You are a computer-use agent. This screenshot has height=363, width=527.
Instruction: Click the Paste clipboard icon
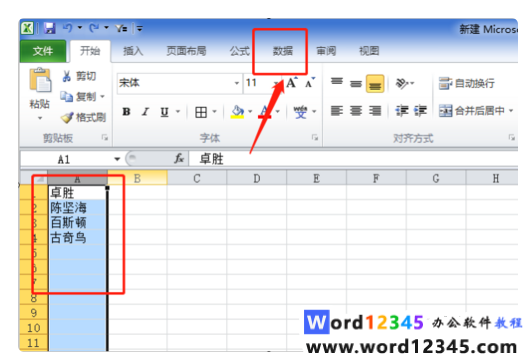pos(40,80)
